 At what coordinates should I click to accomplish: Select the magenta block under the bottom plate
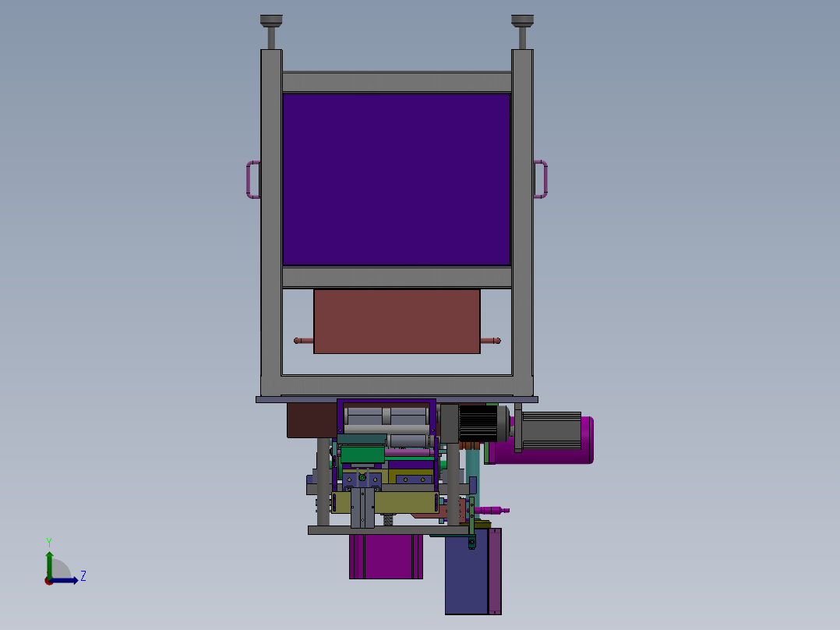pos(386,557)
